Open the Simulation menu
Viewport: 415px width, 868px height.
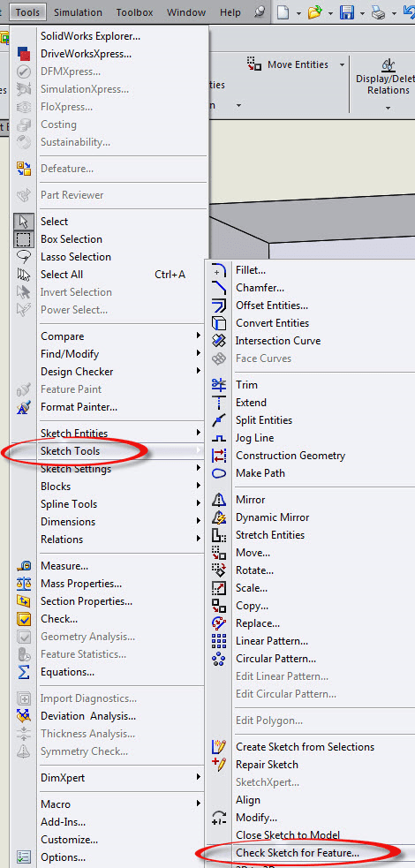click(x=78, y=12)
